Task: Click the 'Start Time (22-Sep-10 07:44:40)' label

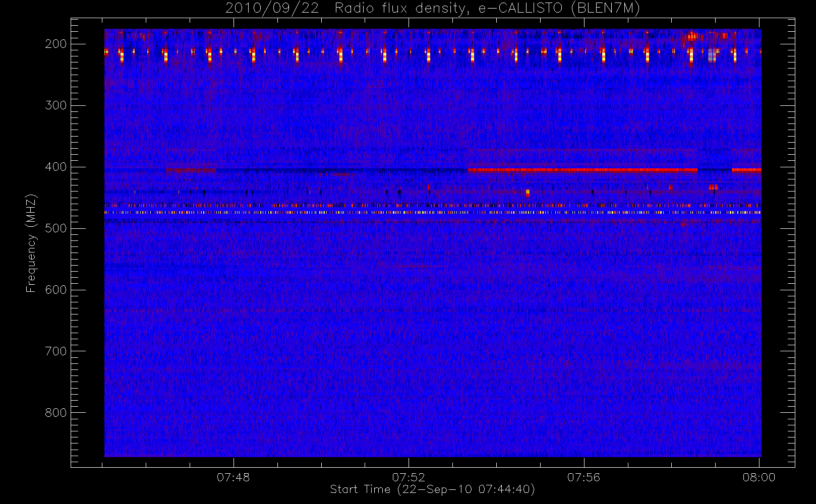Action: tap(432, 489)
